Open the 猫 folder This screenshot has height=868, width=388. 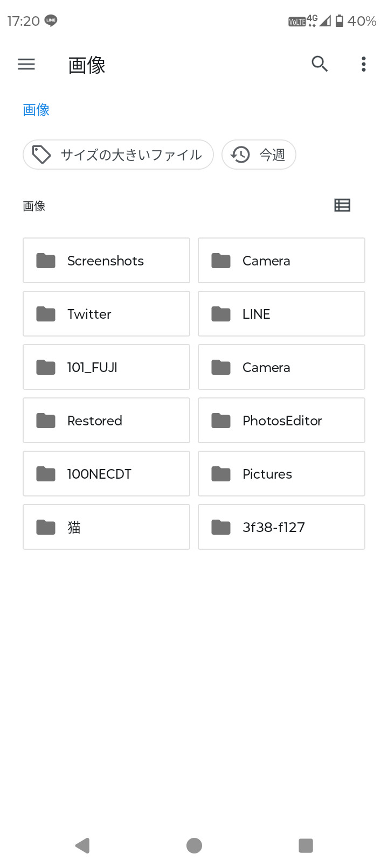coord(106,527)
